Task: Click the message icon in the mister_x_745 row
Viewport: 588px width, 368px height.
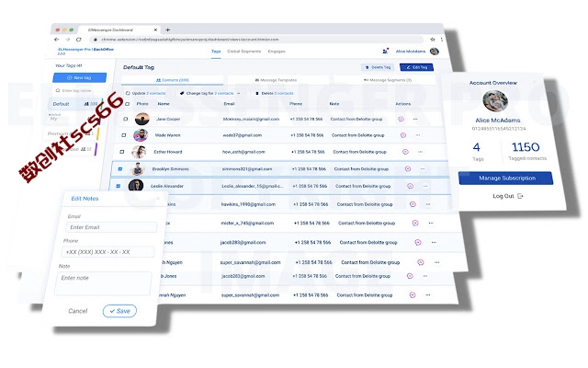Action: click(415, 223)
